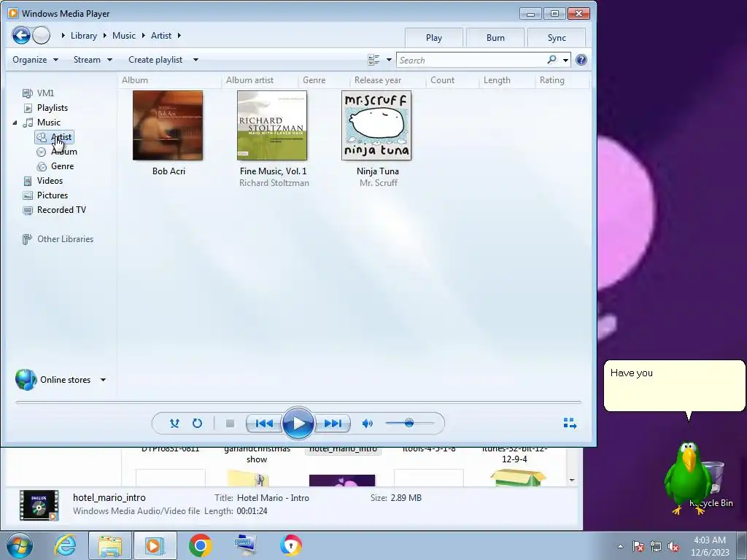Click the Mr. Scruff artist label
Image resolution: width=747 pixels, height=560 pixels.
coord(379,183)
